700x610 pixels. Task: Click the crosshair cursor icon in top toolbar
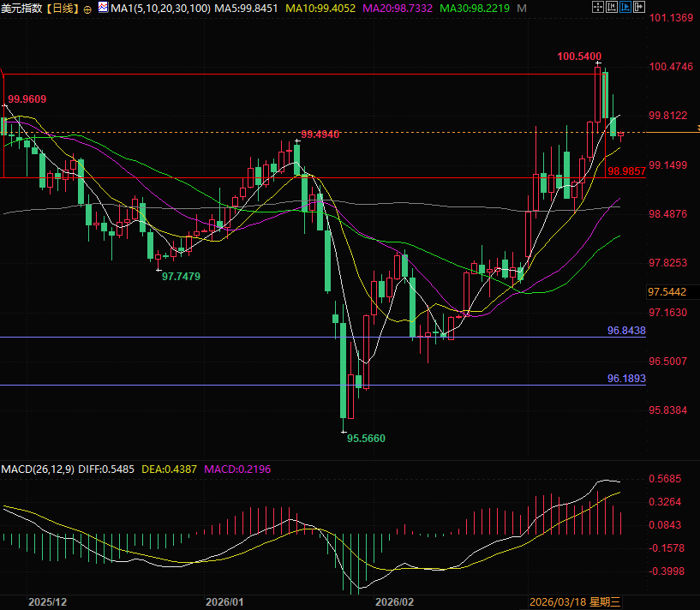598,7
